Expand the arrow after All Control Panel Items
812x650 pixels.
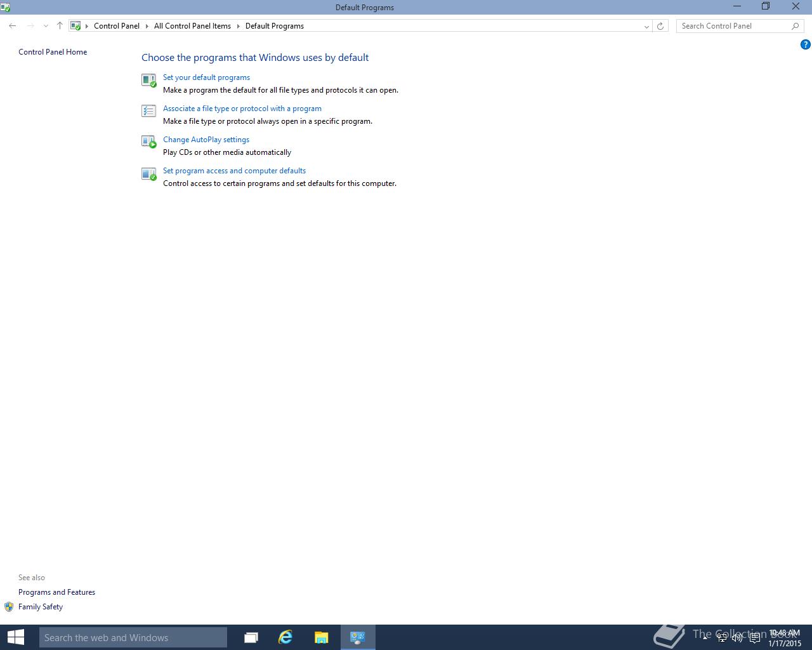239,26
